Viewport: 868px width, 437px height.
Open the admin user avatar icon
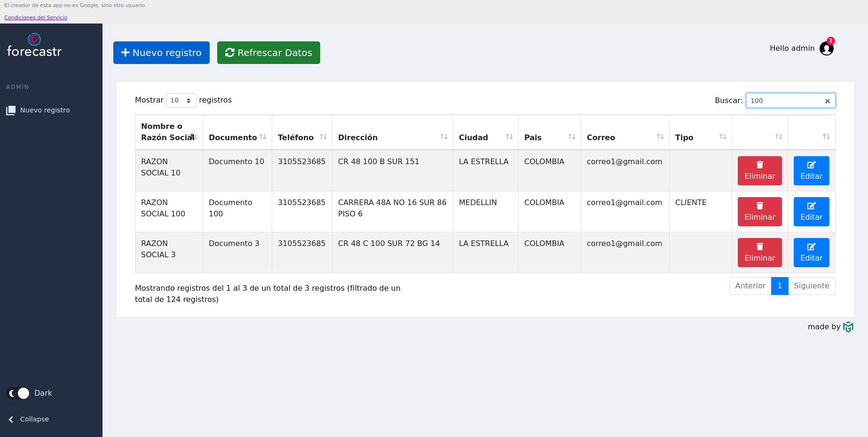pos(826,48)
